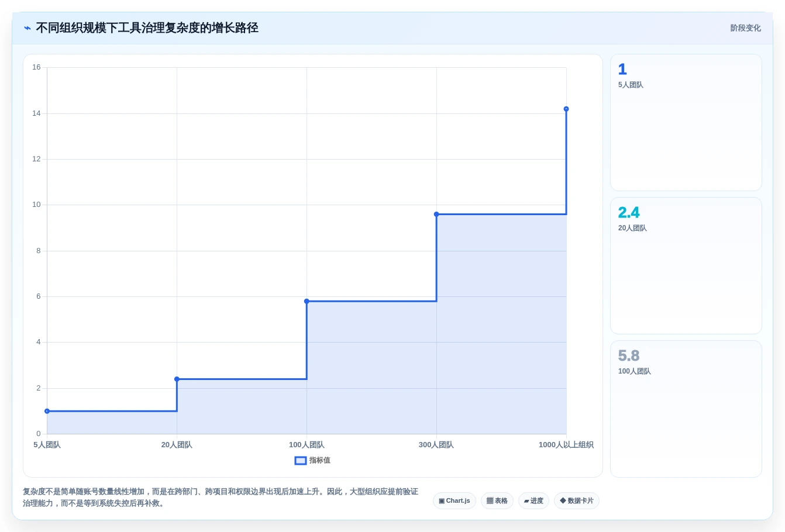The width and height of the screenshot is (785, 532).
Task: Click the data point at 20人团队
Action: click(177, 379)
